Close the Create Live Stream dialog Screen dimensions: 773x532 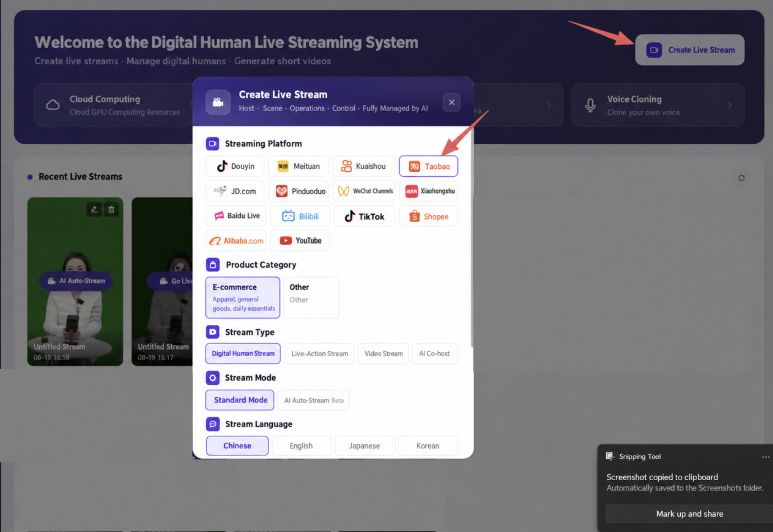[451, 102]
